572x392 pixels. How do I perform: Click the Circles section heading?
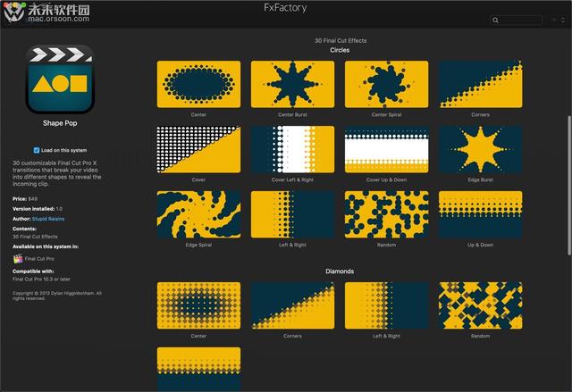coord(340,50)
